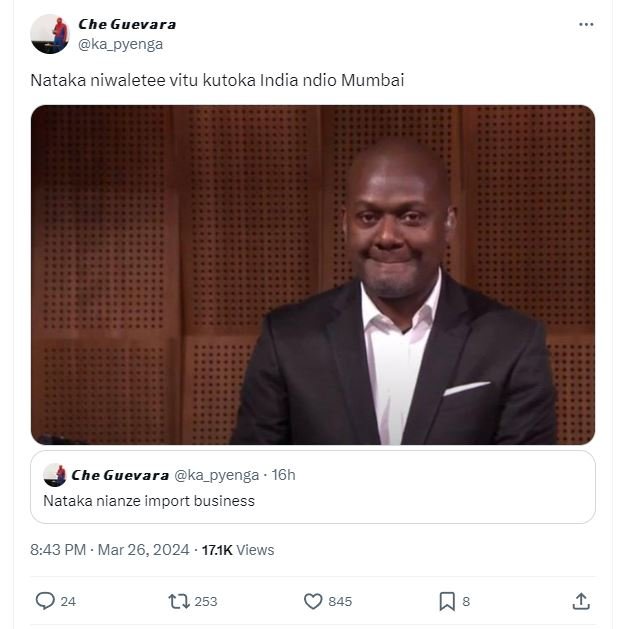
Task: Click the repost count showing 253
Action: [206, 601]
